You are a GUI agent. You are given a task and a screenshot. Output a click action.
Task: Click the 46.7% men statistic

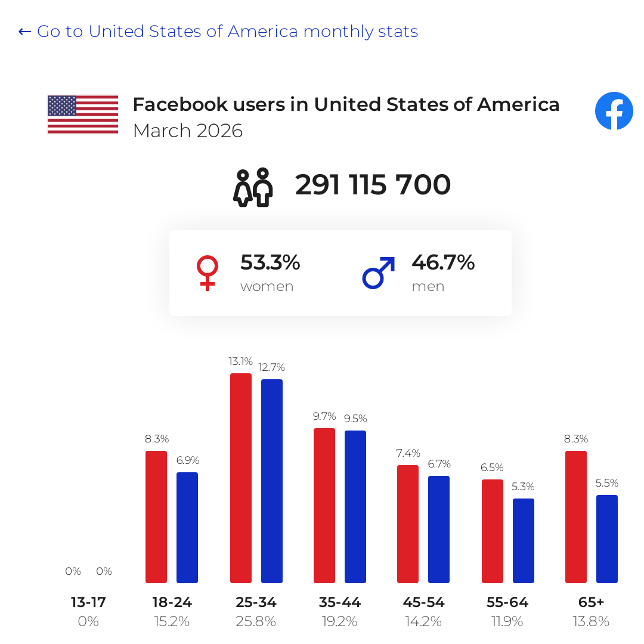443,262
